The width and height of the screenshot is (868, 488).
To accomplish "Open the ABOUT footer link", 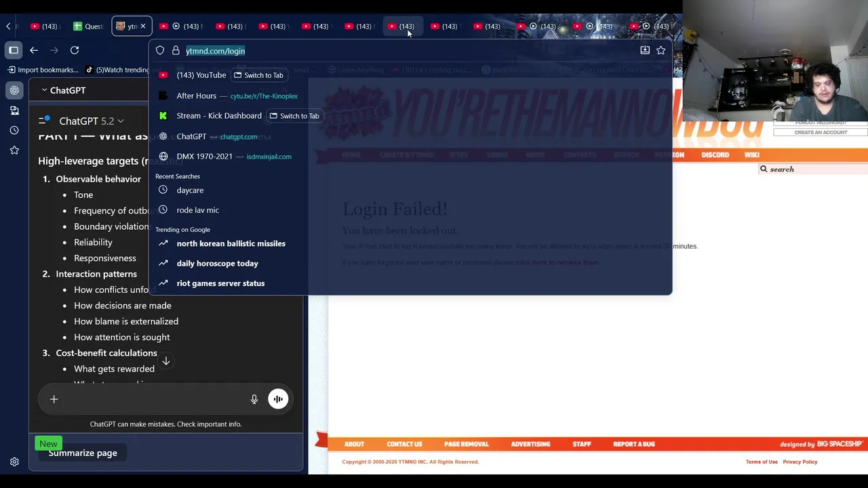I will [354, 445].
